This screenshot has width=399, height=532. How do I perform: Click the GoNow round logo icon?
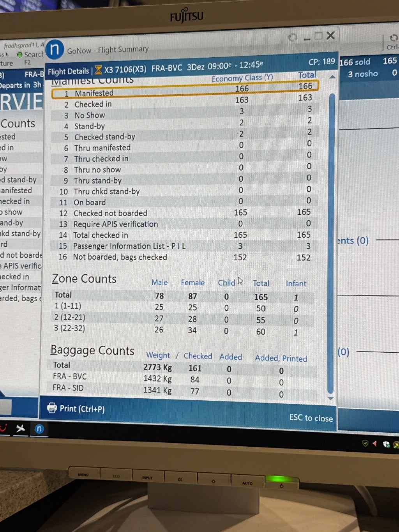tap(55, 50)
